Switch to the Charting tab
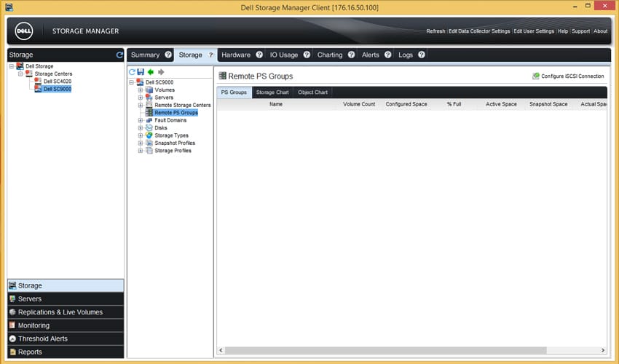The width and height of the screenshot is (619, 364). [330, 55]
